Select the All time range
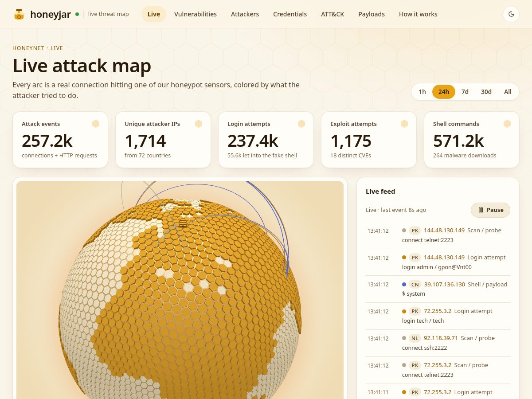 508,92
